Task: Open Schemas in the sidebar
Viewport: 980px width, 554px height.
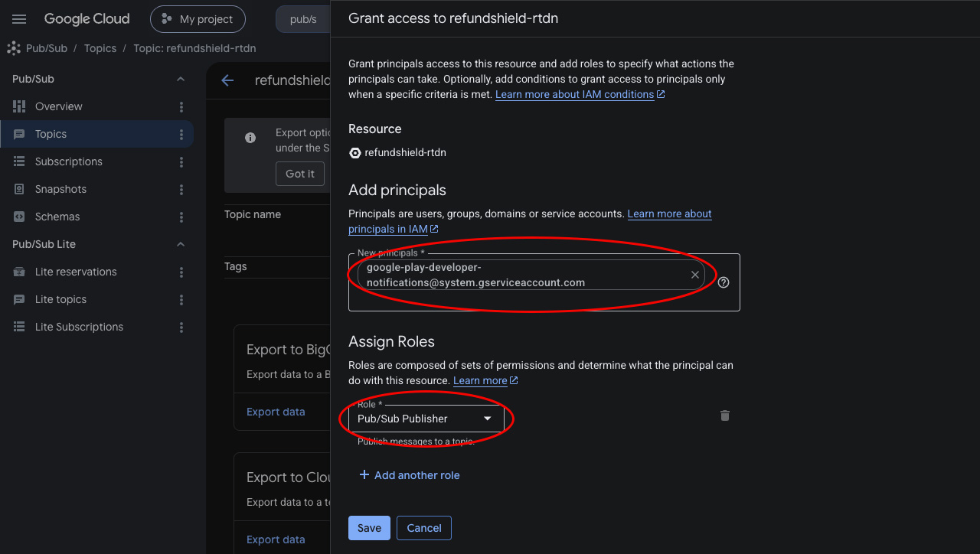Action: click(x=96, y=217)
